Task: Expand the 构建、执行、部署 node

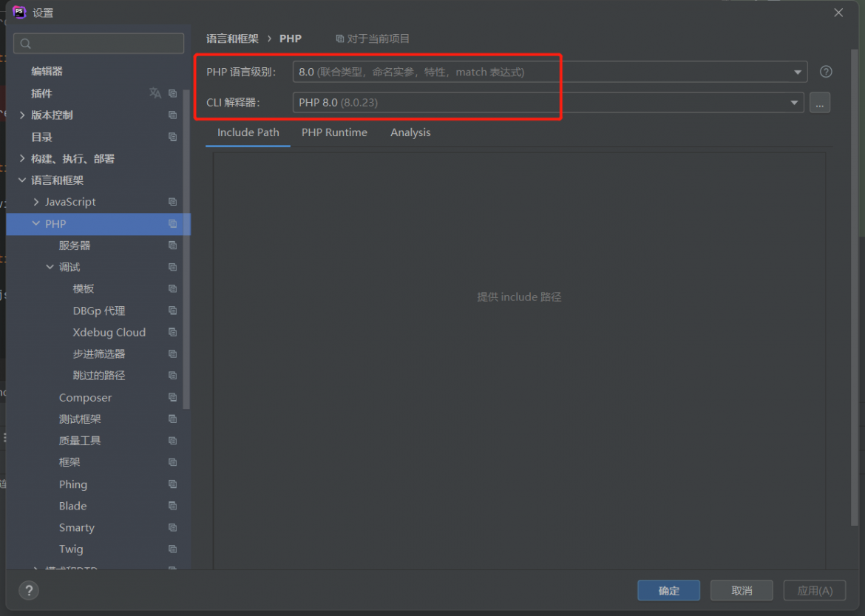Action: point(22,158)
